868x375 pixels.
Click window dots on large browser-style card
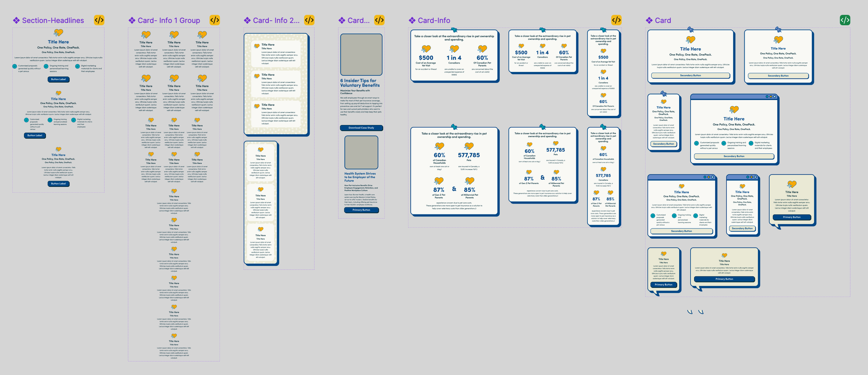pyautogui.click(x=770, y=97)
